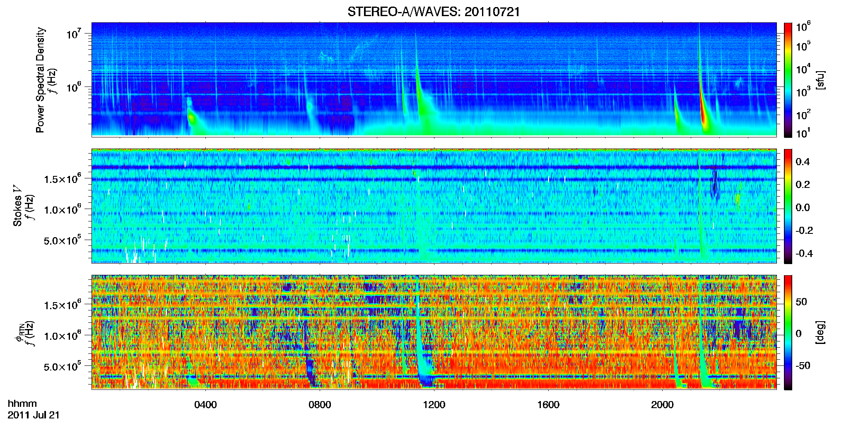This screenshot has width=868, height=447.
Task: Click the 1.5×10^6 tick of φ RTN panel
Action: pos(63,305)
